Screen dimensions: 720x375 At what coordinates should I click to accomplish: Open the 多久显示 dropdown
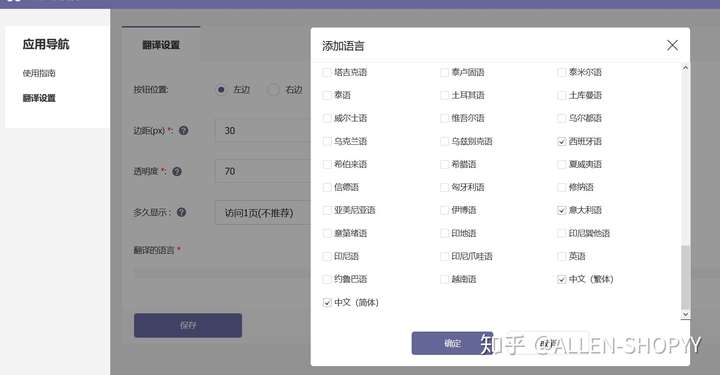pos(263,213)
